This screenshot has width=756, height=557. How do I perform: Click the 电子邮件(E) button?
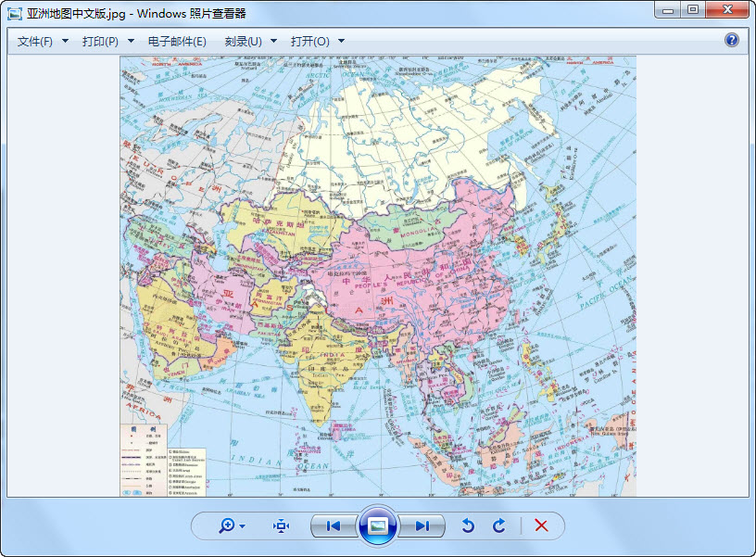[x=177, y=41]
